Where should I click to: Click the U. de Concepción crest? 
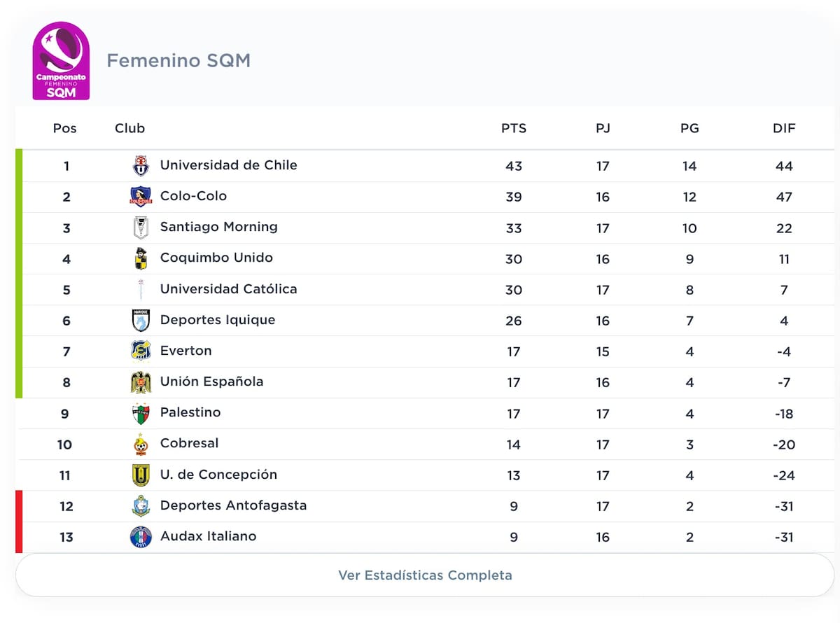click(x=141, y=475)
